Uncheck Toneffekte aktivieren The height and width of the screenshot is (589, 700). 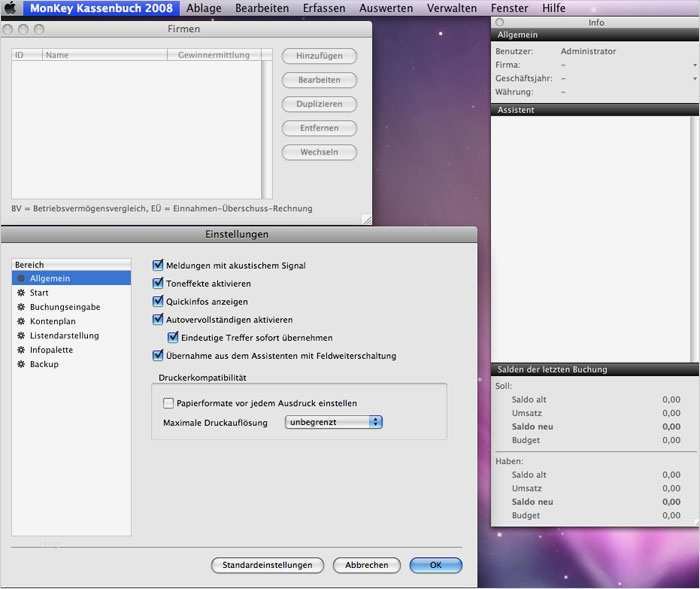click(x=158, y=284)
